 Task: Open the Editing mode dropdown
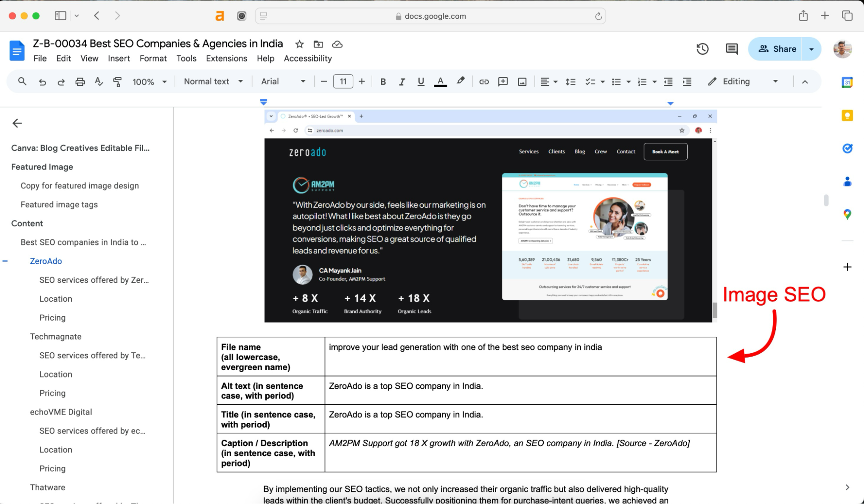point(743,82)
